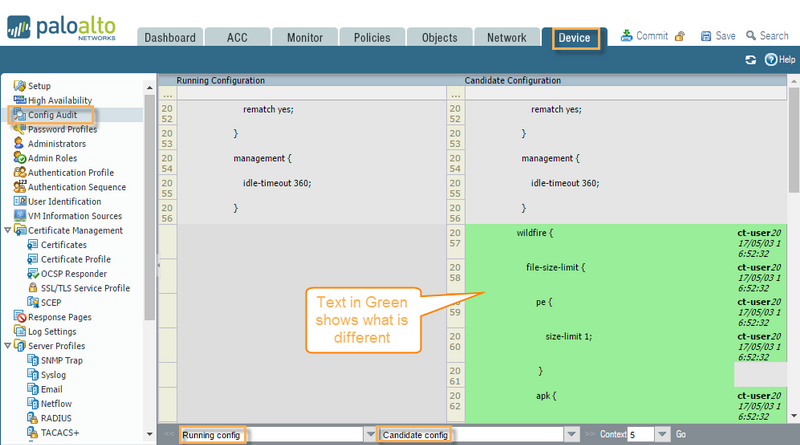This screenshot has width=800, height=445.
Task: Click the previous "<<" arrows in bottom bar
Action: (169, 434)
